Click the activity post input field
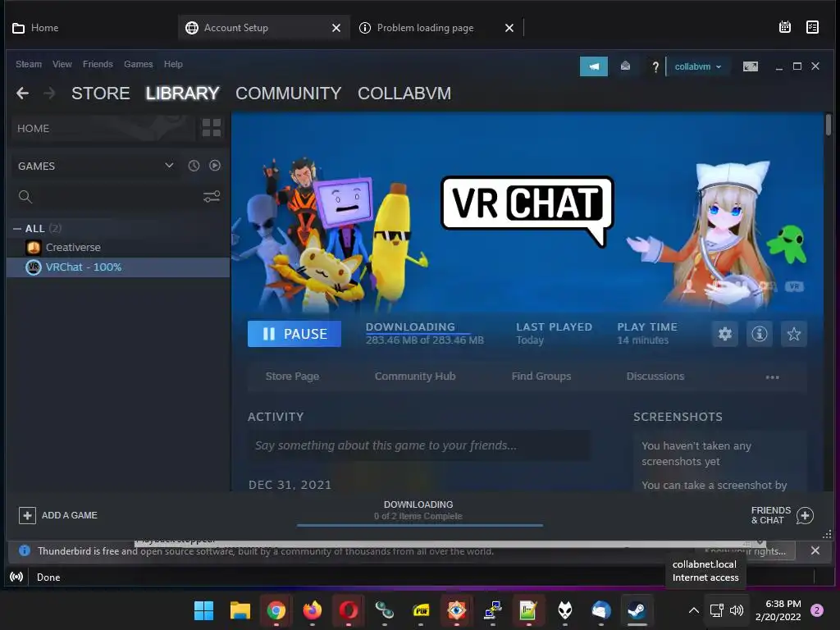The width and height of the screenshot is (840, 630). click(418, 445)
